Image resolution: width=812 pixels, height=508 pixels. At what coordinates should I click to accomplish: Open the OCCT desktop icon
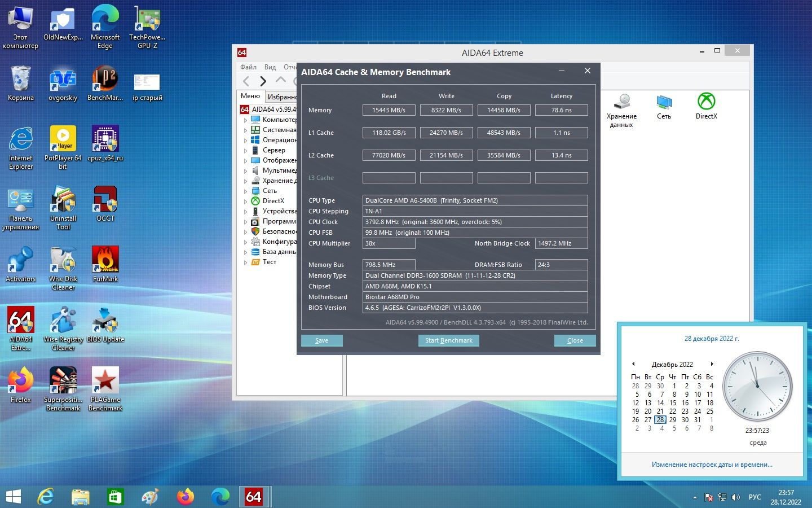[105, 204]
